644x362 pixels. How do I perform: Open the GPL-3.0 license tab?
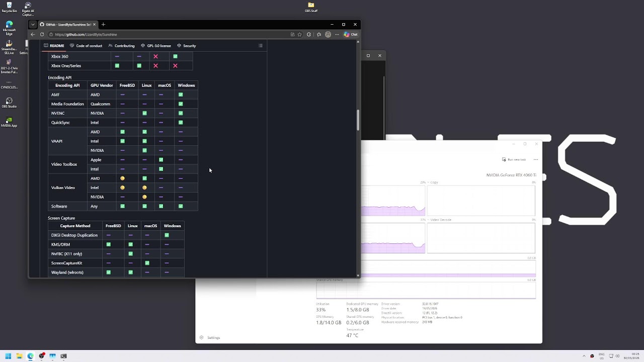[156, 46]
